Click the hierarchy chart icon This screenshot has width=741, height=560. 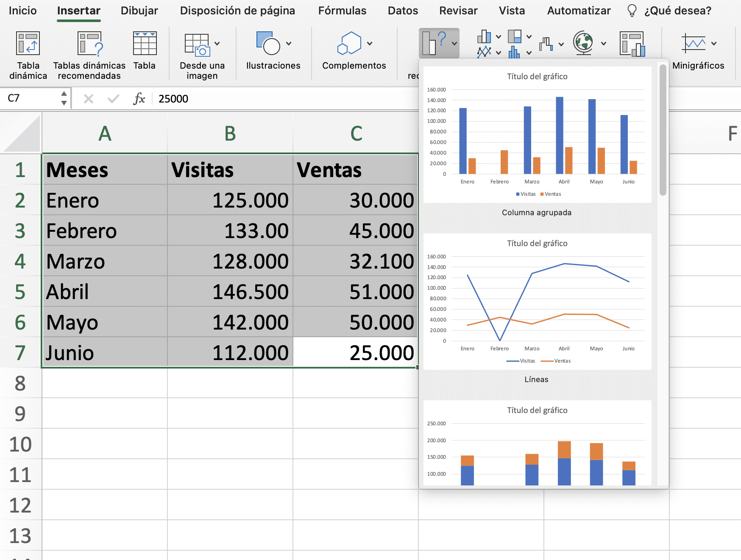[515, 37]
